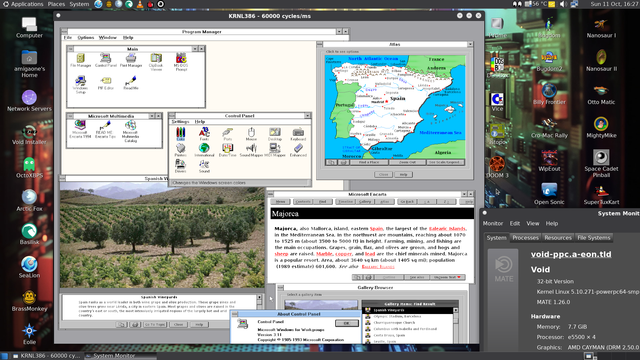Open the Void Installer desktop icon
This screenshot has width=640, height=360.
click(29, 136)
